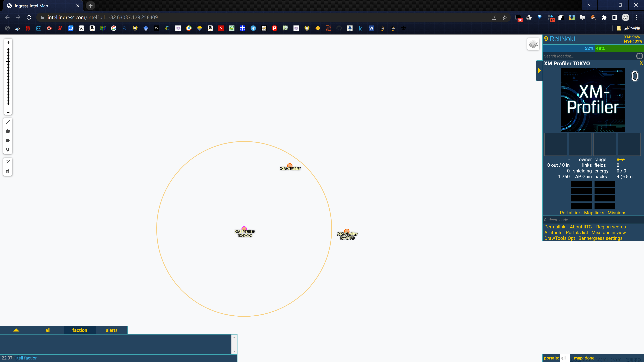Screen dimensions: 644x362
Task: Open the Permalink
Action: [x=554, y=227]
